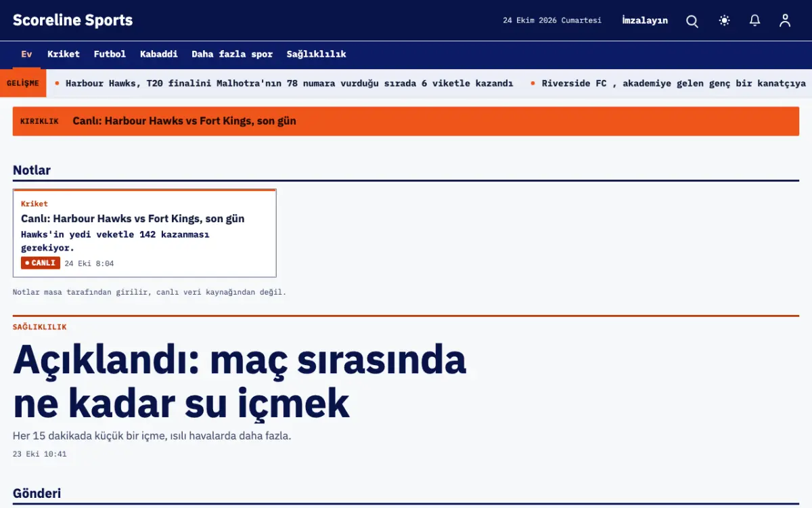Open headline Açıklandı: maç sırasında ne kadar su içmek
Viewport: 812px width, 508px height.
point(240,381)
